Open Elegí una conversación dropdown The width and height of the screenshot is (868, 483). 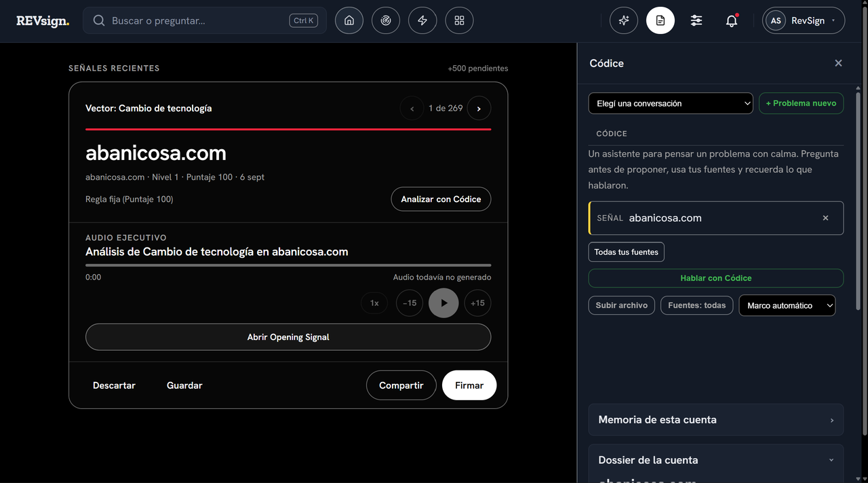coord(671,103)
